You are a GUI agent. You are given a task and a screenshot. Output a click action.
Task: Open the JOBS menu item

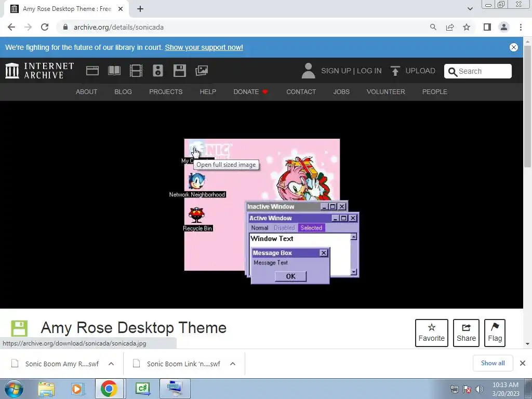[x=341, y=91]
